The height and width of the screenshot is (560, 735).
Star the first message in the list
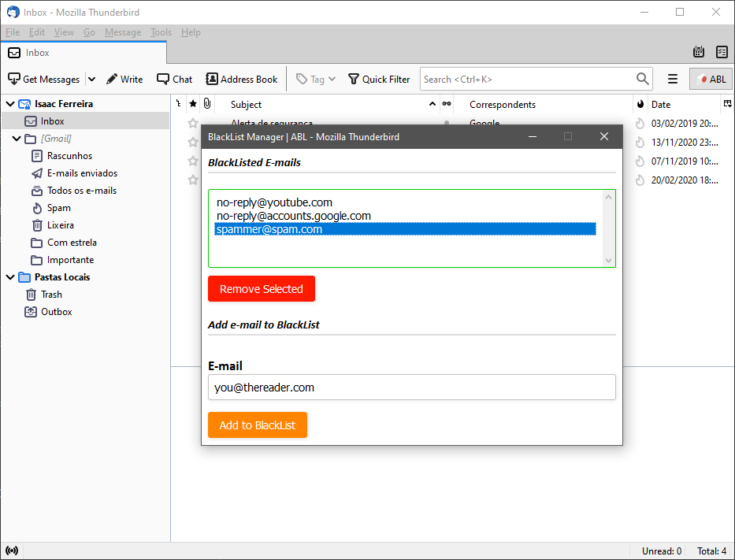coord(193,123)
